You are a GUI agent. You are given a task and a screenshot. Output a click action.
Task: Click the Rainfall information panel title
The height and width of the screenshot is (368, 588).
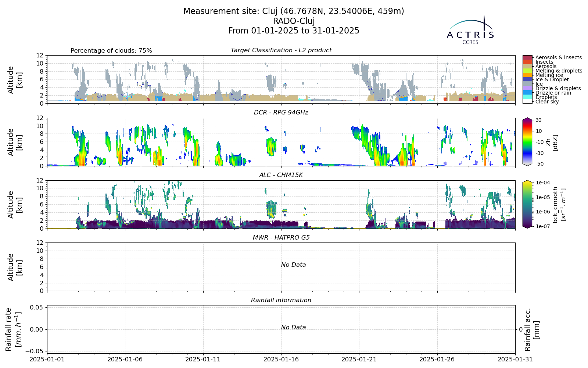[x=281, y=300]
